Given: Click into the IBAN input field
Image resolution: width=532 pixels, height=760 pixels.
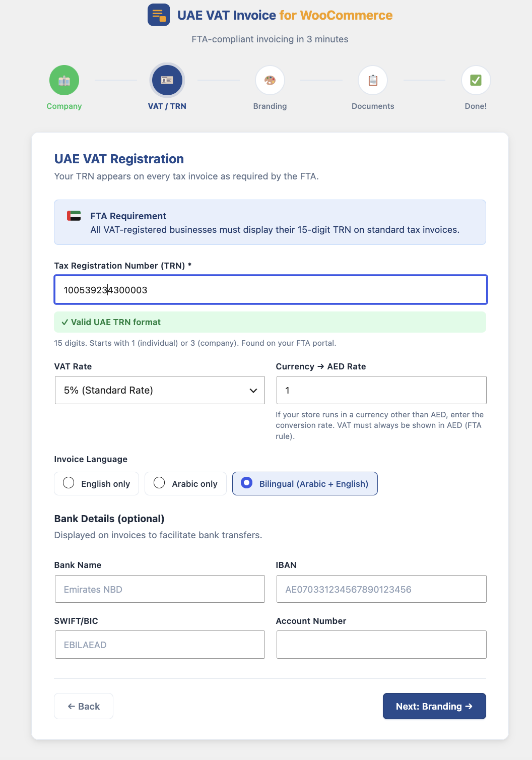Looking at the screenshot, I should point(381,589).
